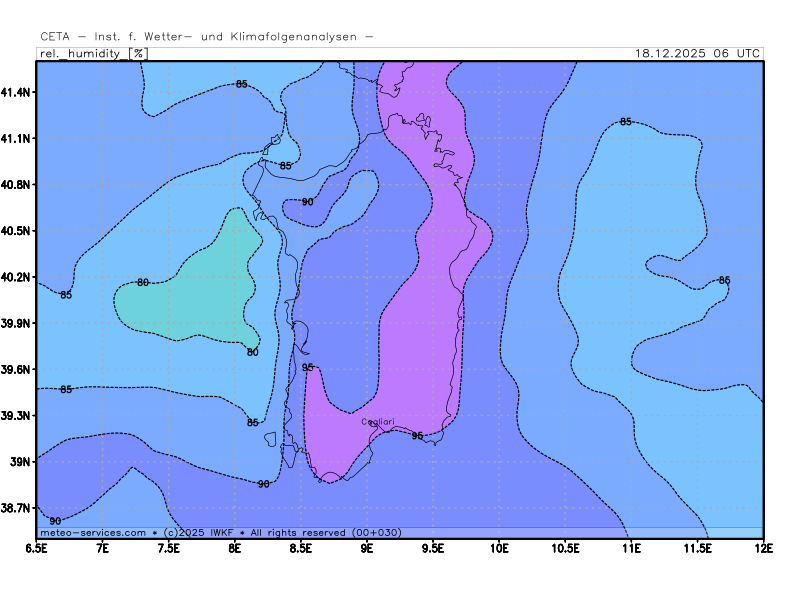Screen dimensions: 800x600
Task: Open the meteo-services.com link in the footer
Action: (92, 532)
